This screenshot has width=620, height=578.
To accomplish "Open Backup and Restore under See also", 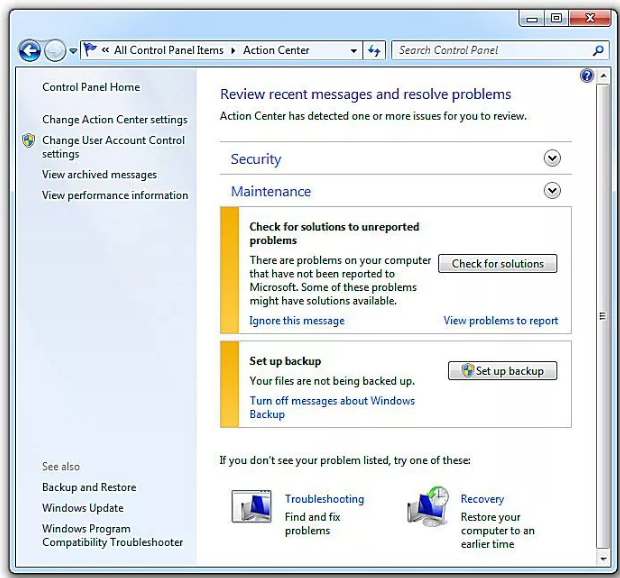I will click(x=89, y=487).
